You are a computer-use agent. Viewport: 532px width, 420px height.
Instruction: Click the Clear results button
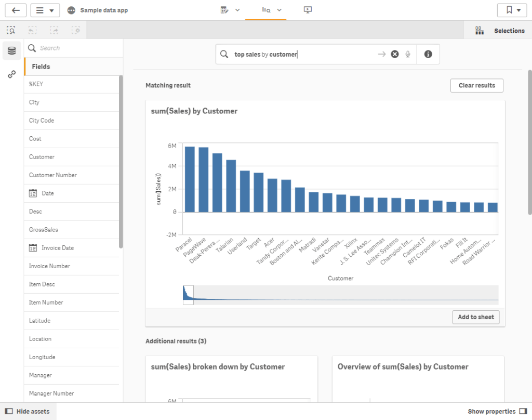476,85
